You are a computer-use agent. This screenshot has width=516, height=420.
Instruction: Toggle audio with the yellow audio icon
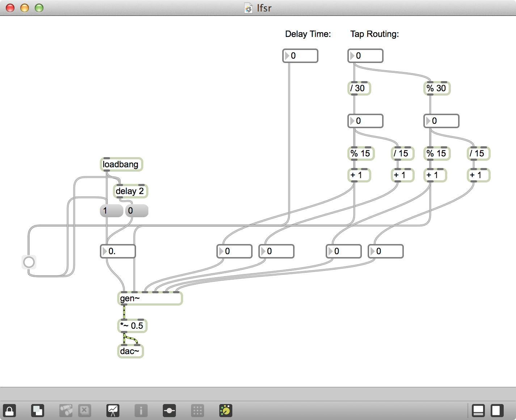point(225,411)
